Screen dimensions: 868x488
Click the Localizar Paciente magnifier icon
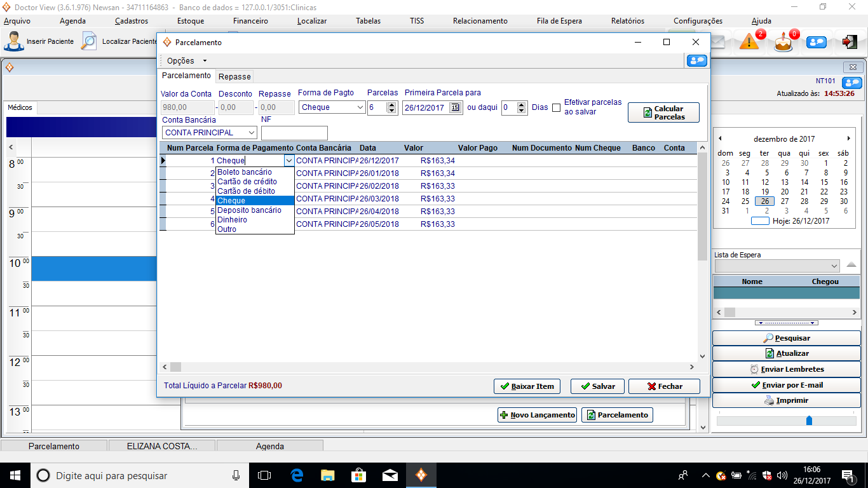click(x=89, y=41)
